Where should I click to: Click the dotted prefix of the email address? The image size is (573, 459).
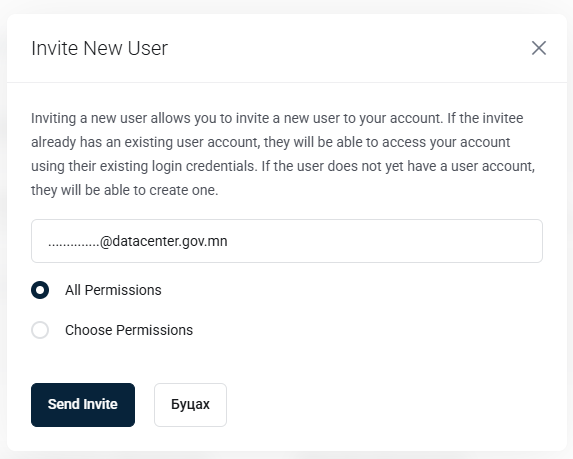pos(74,244)
